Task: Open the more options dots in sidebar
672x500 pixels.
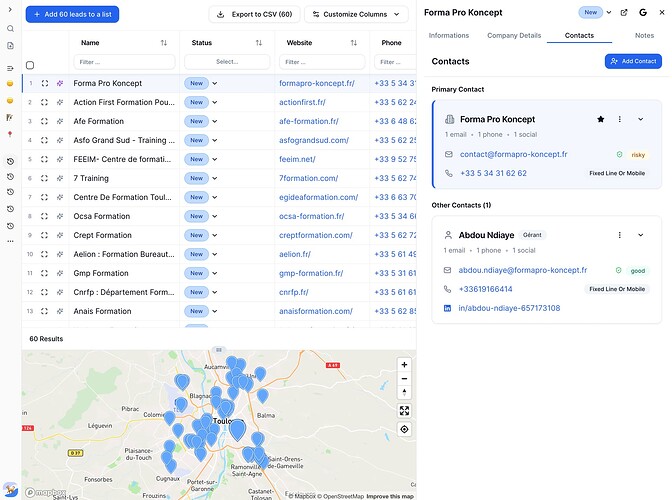Action: (x=10, y=241)
